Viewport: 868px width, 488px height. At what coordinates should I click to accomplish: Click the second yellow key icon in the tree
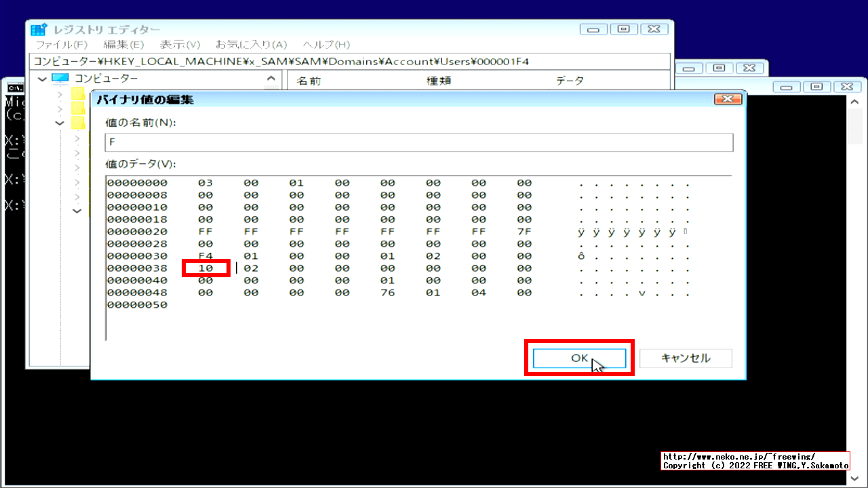[x=78, y=108]
